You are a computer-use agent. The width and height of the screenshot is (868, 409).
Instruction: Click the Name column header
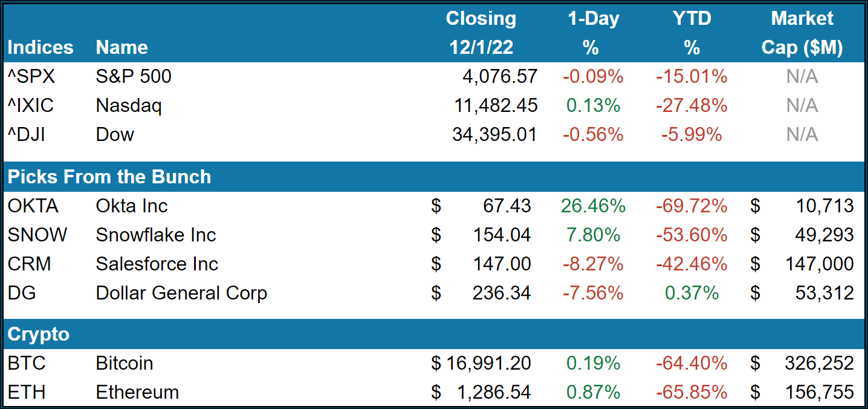click(121, 47)
